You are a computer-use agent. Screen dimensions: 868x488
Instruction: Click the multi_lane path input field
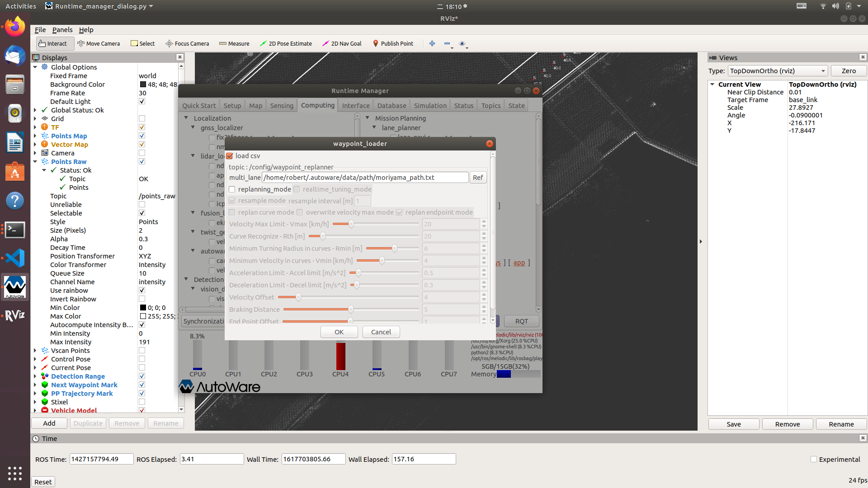(x=365, y=178)
